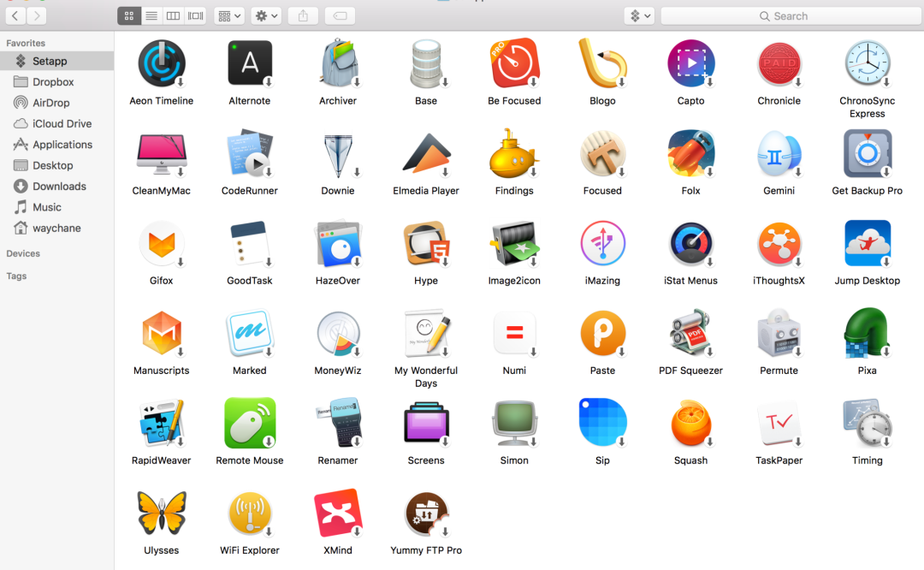Select the PDF Squeezer icon
This screenshot has width=924, height=570.
coord(690,333)
